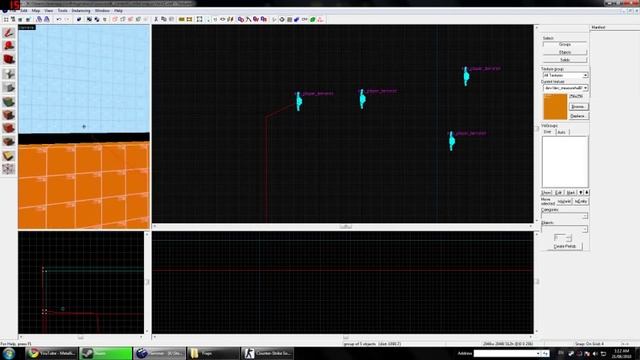Screen dimensions: 640x360
Task: Click the green Run Map toolbar icon
Action: [313, 19]
